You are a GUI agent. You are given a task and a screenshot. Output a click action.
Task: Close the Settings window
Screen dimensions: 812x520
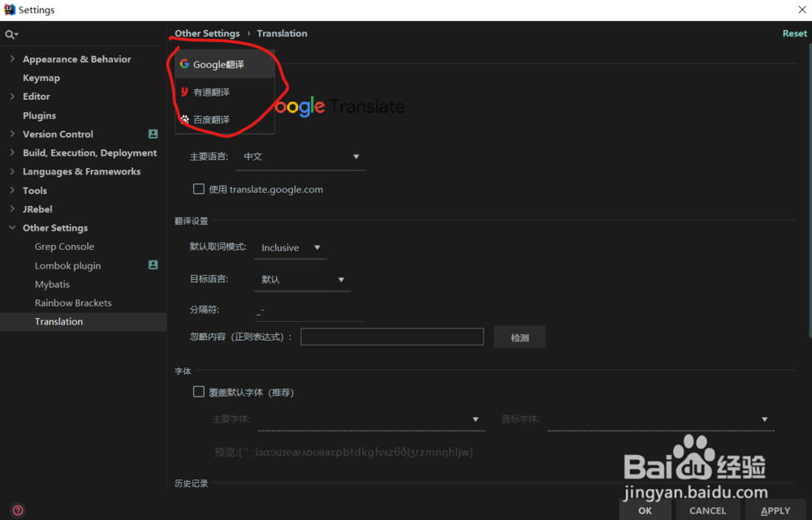click(801, 10)
